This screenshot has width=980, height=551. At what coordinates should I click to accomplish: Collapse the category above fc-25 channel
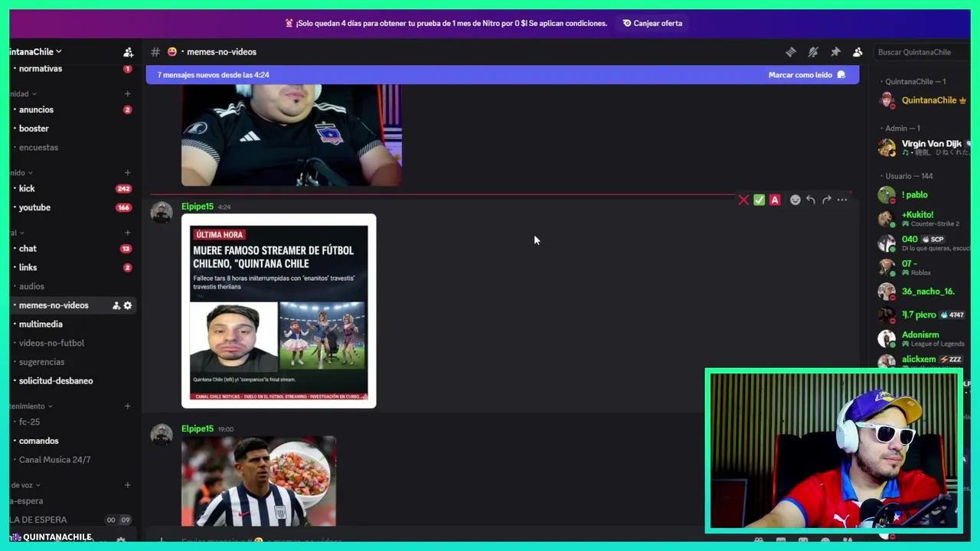coord(31,406)
